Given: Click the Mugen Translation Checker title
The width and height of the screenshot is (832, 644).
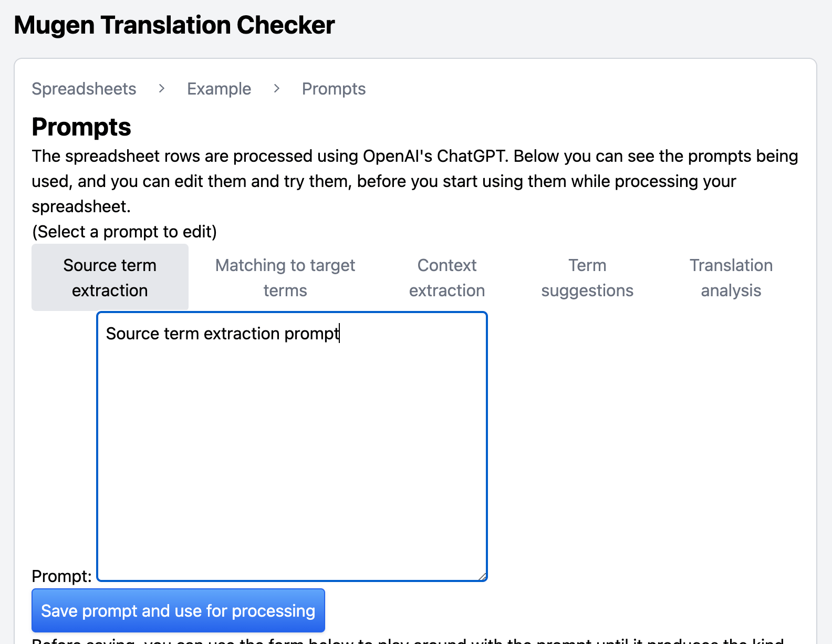Looking at the screenshot, I should pos(174,25).
